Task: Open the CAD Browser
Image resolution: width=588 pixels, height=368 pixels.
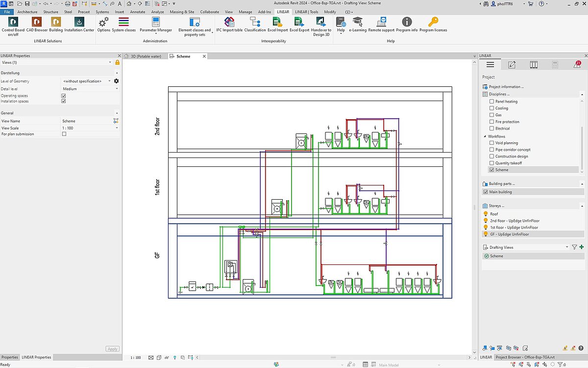Action: click(37, 22)
